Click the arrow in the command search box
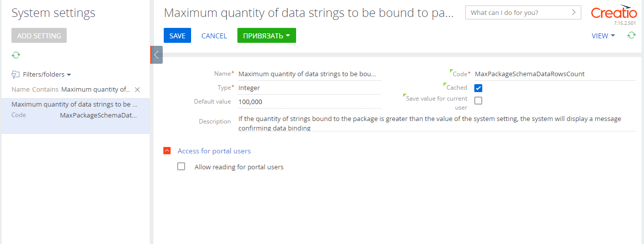The image size is (644, 244). coord(573,12)
